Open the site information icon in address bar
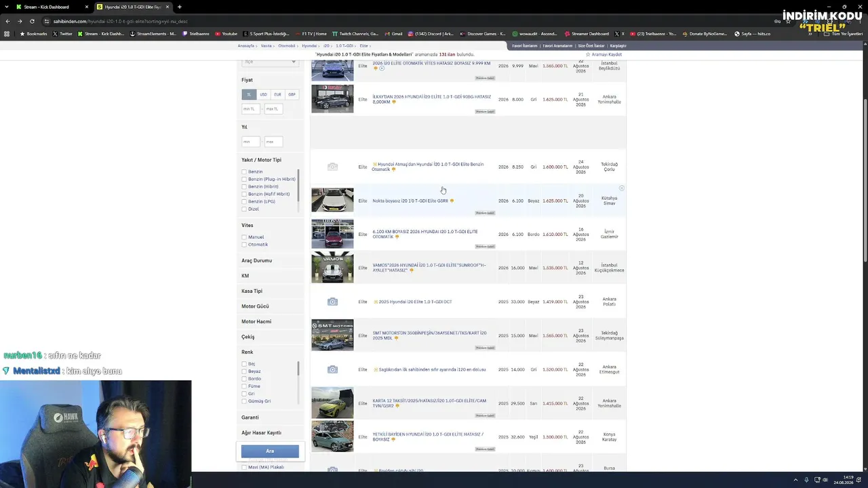868x488 pixels. (x=47, y=21)
